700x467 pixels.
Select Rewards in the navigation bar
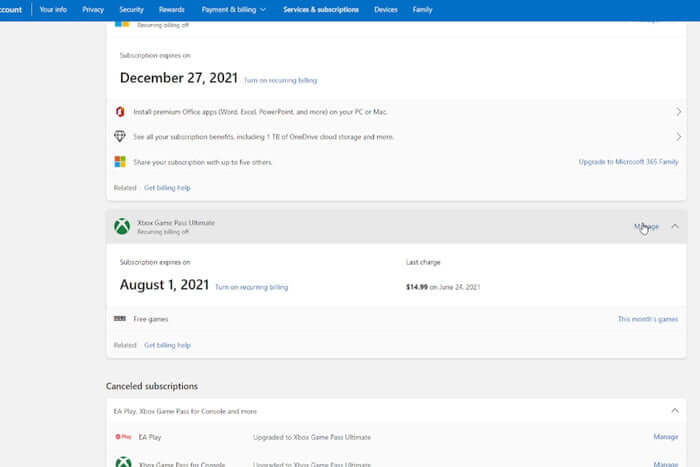(171, 9)
